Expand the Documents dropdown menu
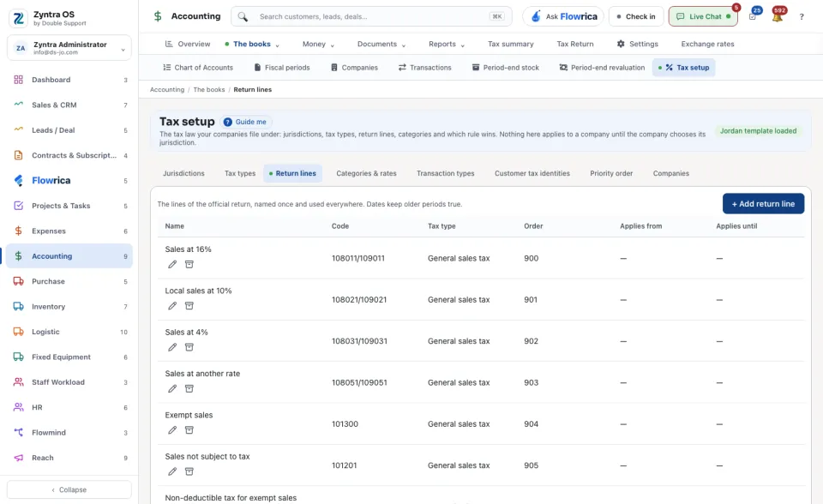The width and height of the screenshot is (823, 504). pos(381,44)
